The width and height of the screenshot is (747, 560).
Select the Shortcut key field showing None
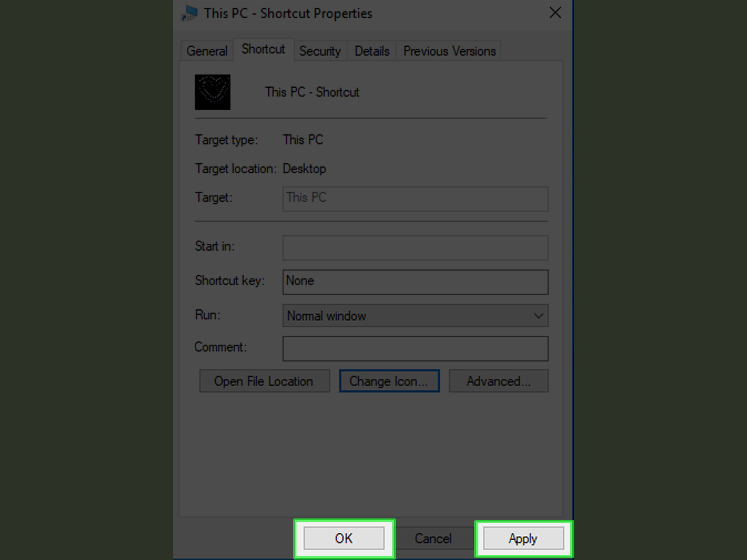[x=415, y=282]
